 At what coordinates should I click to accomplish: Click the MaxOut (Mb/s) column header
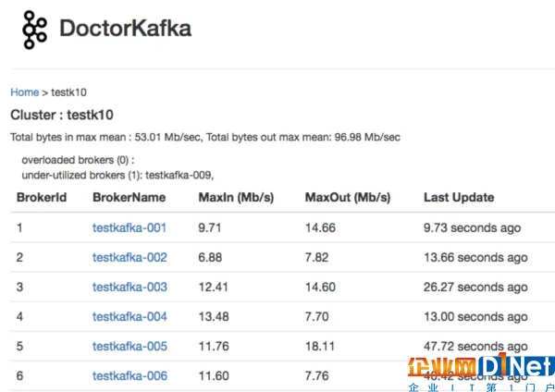tap(348, 197)
